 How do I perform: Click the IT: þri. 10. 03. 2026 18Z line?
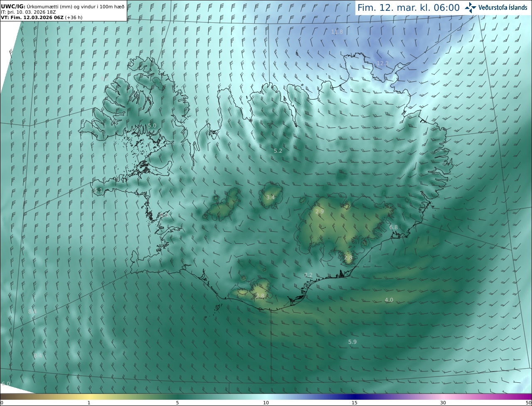pos(29,12)
